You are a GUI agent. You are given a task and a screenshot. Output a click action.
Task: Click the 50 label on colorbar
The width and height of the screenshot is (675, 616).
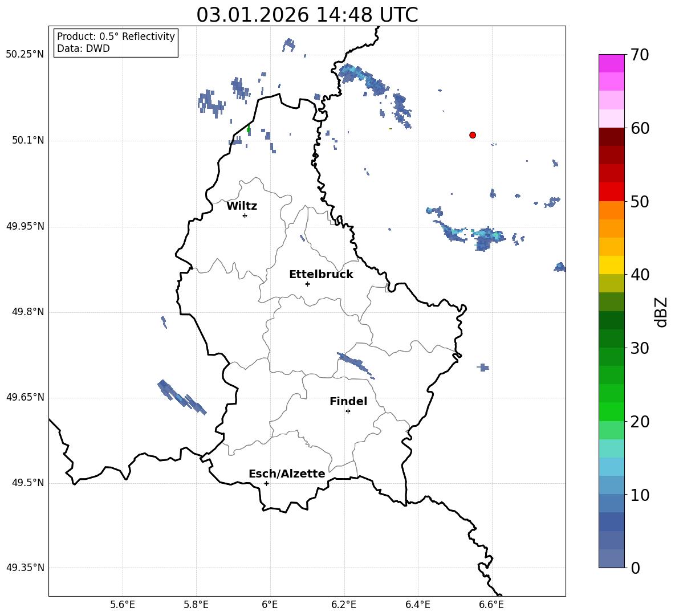click(640, 202)
